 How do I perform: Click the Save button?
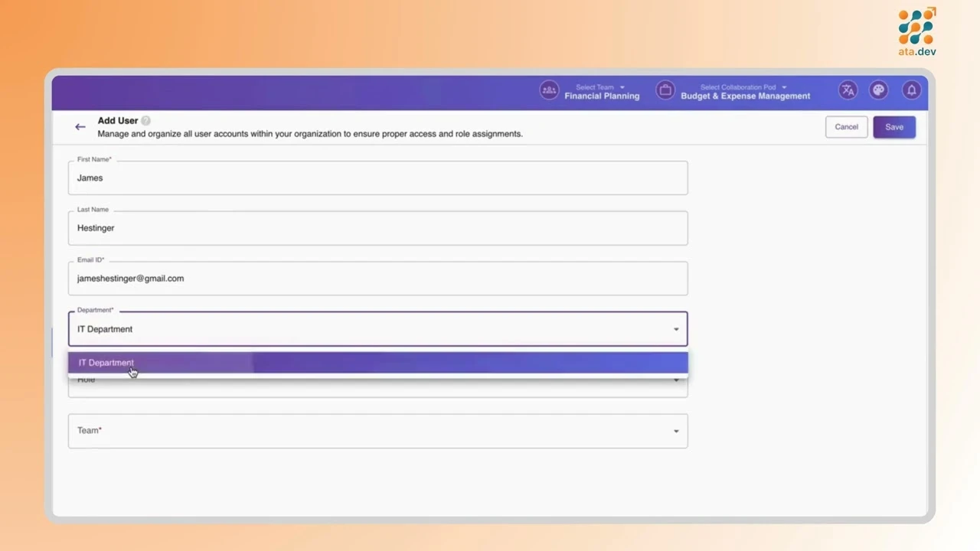click(893, 126)
